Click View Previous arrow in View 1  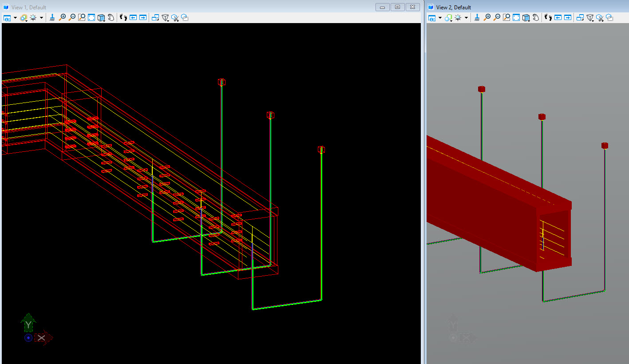133,18
